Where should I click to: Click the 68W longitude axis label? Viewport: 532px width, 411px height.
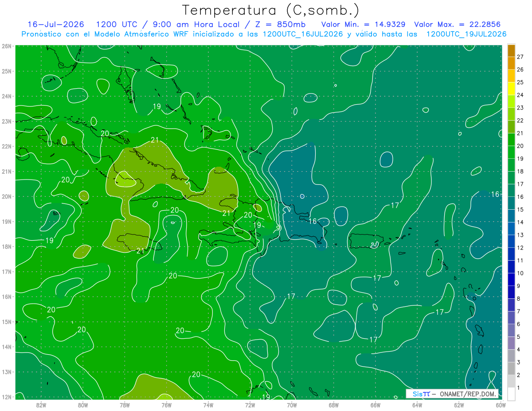(333, 405)
